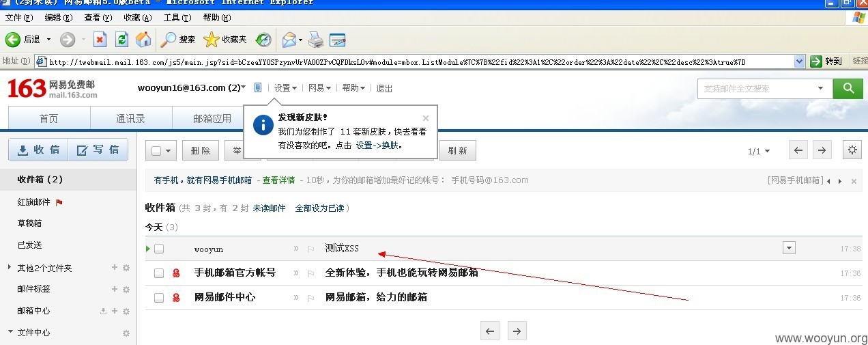Screen dimensions: 868x345
Task: Click 退出 logout link
Action: (384, 88)
